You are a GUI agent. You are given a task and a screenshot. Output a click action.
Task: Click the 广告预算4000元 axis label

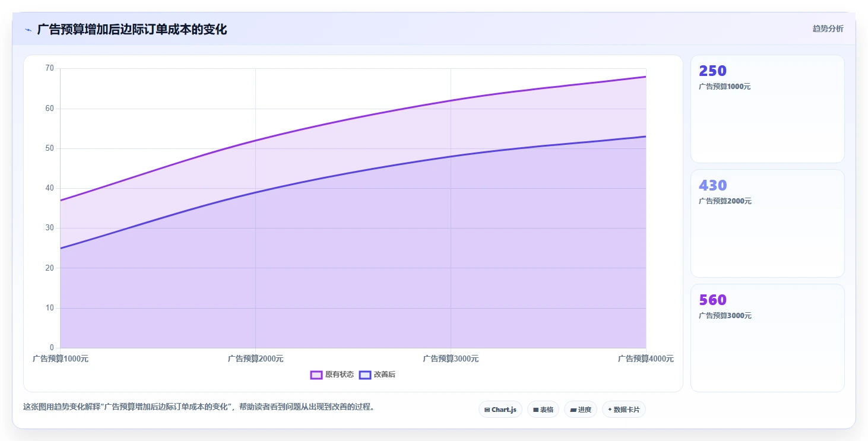point(646,358)
